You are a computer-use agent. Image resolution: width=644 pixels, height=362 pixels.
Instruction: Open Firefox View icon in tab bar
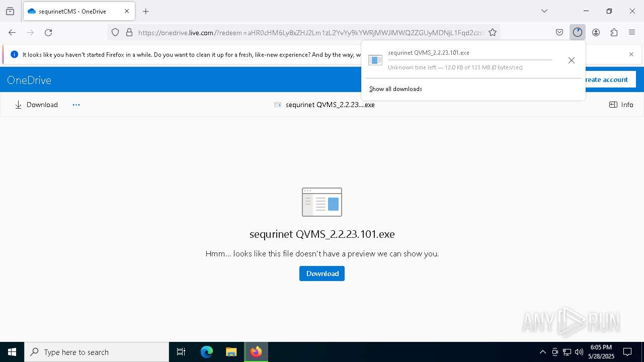[x=10, y=11]
